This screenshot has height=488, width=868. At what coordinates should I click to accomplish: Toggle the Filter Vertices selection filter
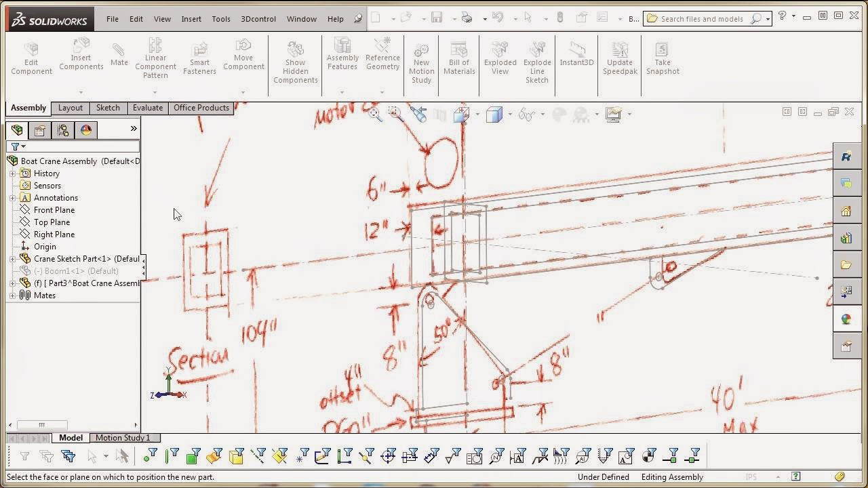(150, 456)
